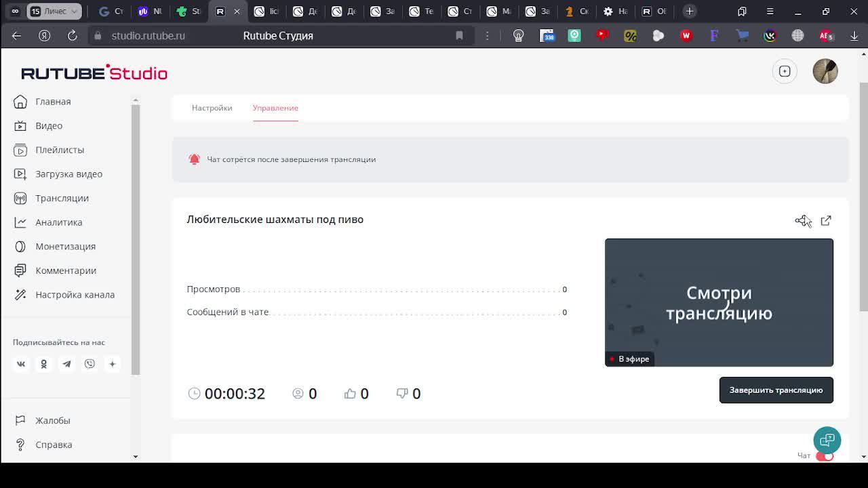The width and height of the screenshot is (868, 488).
Task: Open Telegram social link
Action: 66,364
